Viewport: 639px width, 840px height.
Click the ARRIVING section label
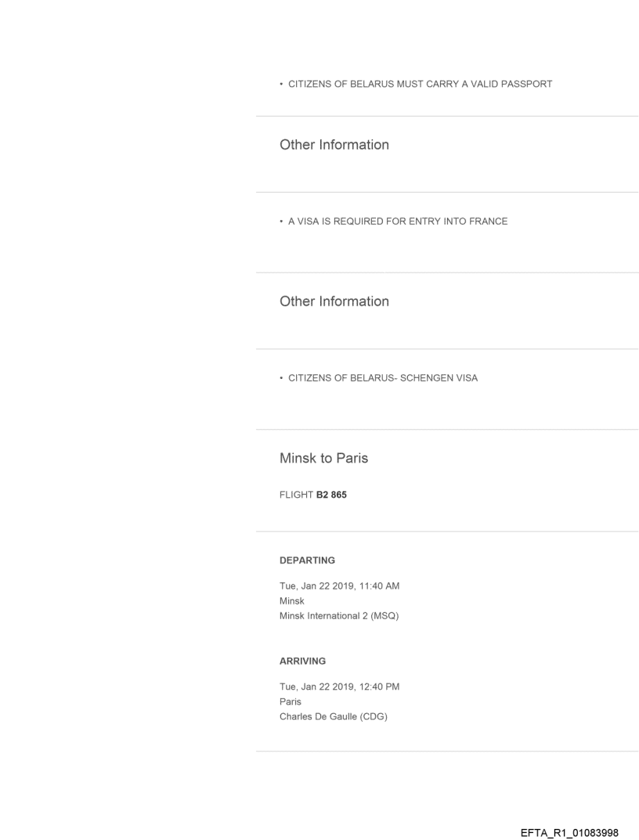(302, 661)
